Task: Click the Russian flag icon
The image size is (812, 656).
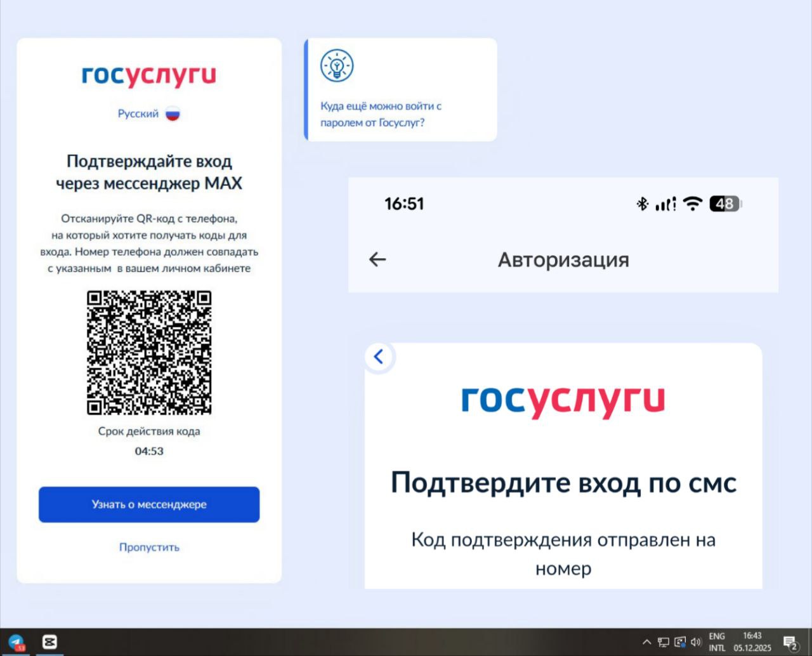Action: (173, 114)
